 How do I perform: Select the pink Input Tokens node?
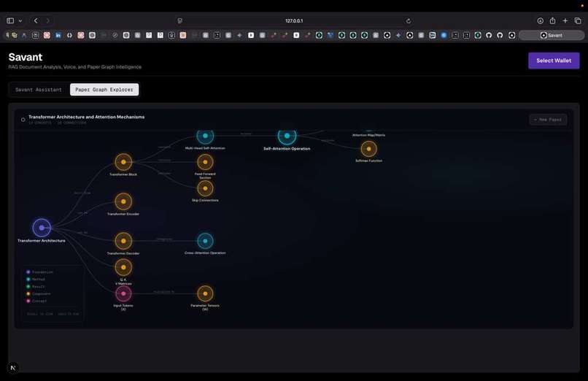pyautogui.click(x=123, y=293)
